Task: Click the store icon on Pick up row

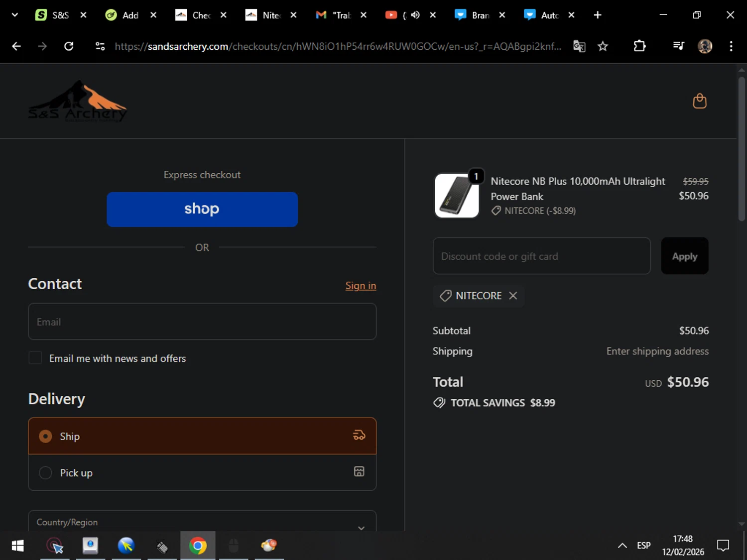Action: pyautogui.click(x=359, y=471)
